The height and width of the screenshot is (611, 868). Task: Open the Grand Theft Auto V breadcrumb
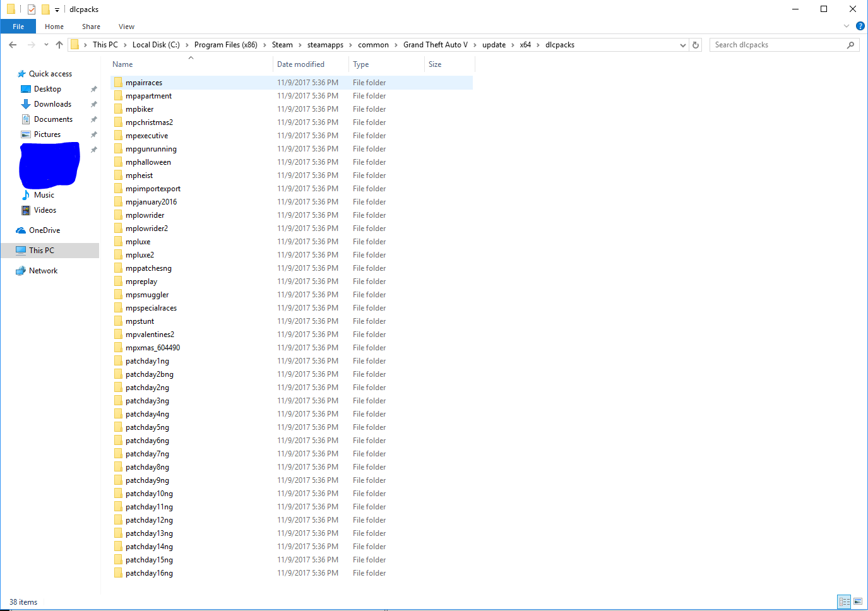[x=435, y=44]
